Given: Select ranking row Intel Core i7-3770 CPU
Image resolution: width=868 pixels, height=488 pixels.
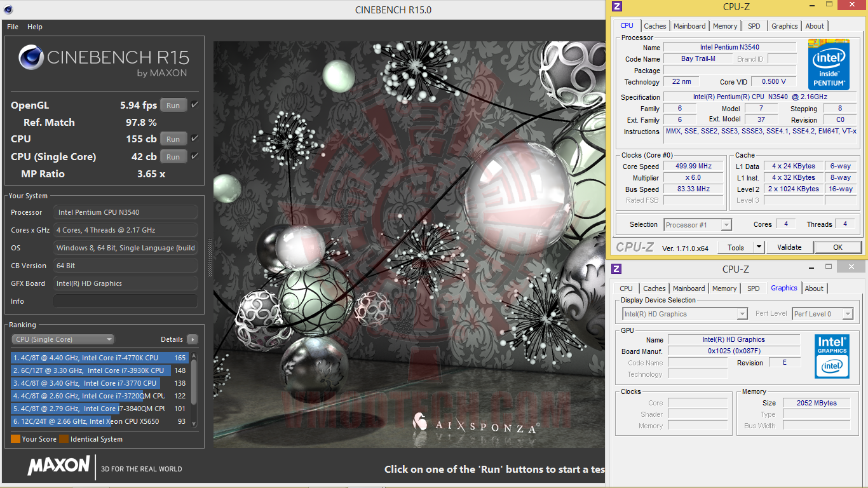Looking at the screenshot, I should click(99, 383).
